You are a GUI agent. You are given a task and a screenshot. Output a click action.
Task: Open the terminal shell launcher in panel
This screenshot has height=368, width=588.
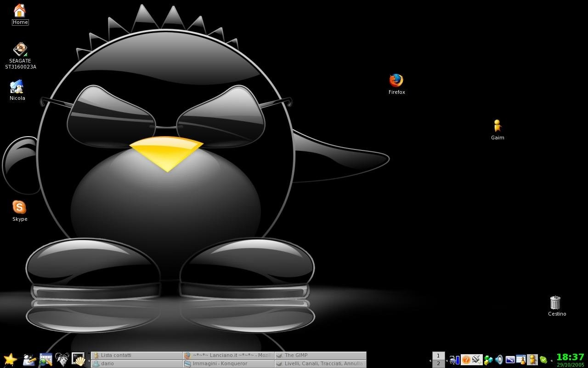pyautogui.click(x=79, y=359)
